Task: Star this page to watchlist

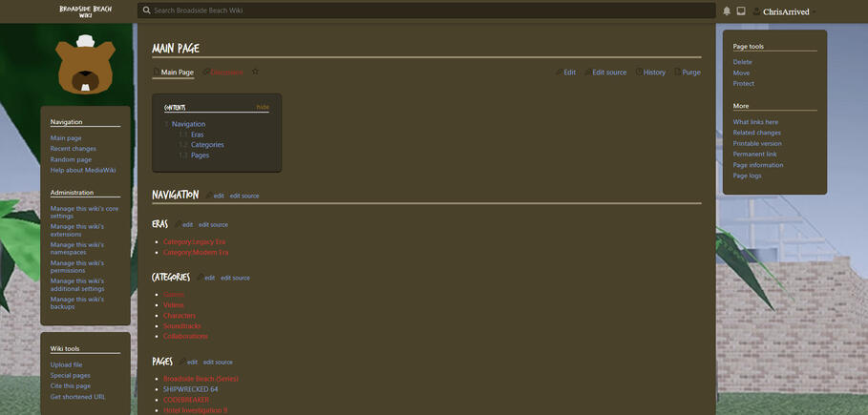Action: point(255,73)
